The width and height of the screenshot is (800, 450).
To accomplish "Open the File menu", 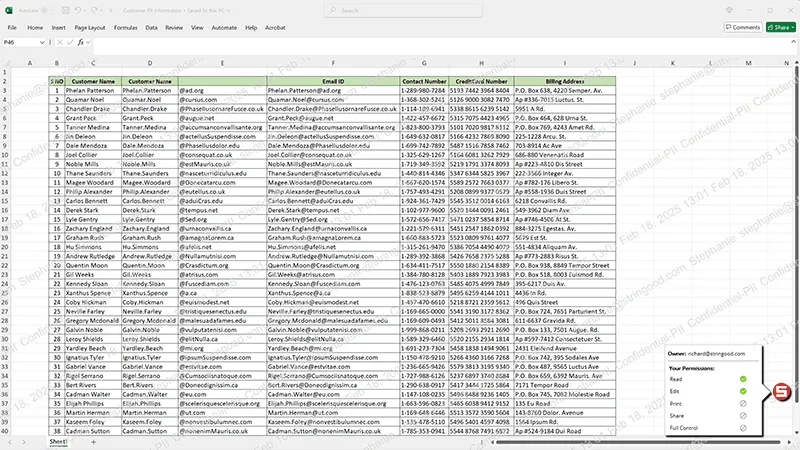I will click(12, 28).
